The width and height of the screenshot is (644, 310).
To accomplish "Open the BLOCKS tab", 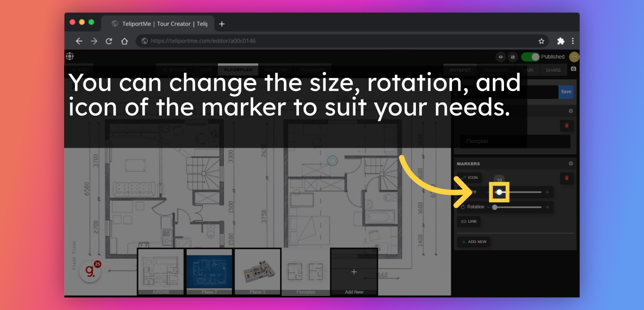I will click(x=174, y=70).
